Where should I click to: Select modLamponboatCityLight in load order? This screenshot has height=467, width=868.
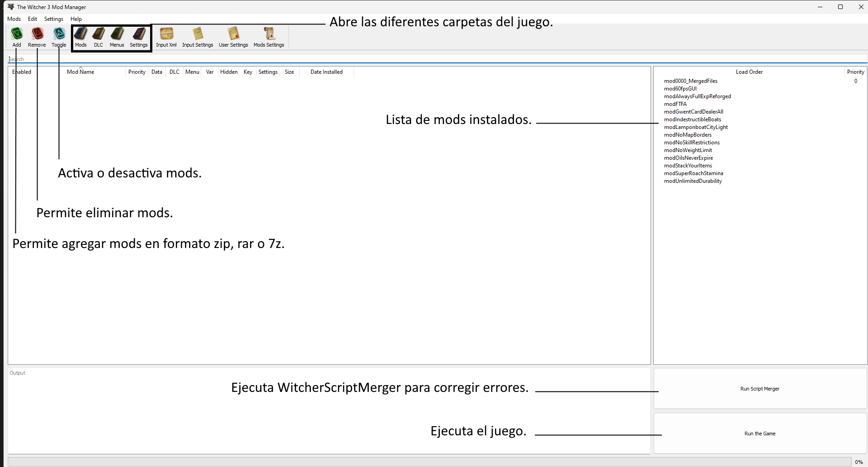696,127
